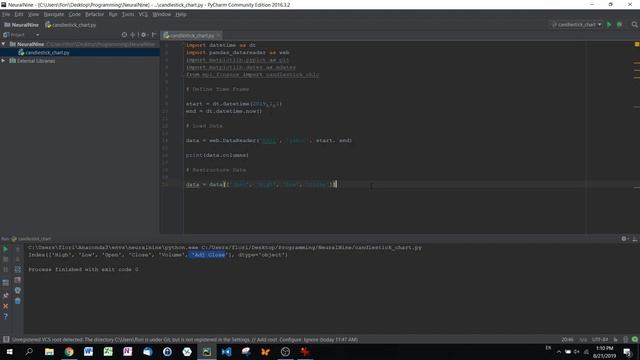The height and width of the screenshot is (360, 640).
Task: Rerun script from the Run panel
Action: (x=5, y=249)
